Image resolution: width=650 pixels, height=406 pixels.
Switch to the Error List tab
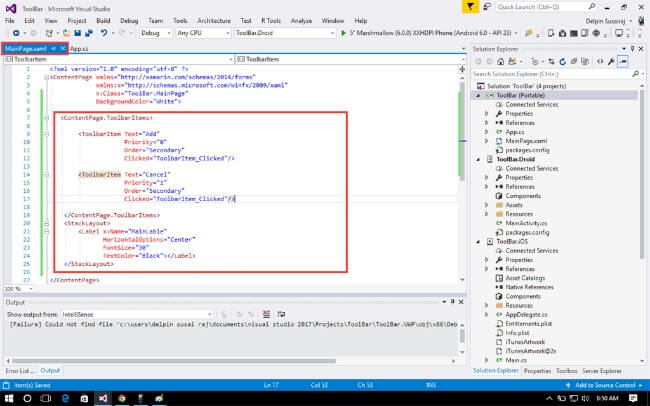[18, 370]
